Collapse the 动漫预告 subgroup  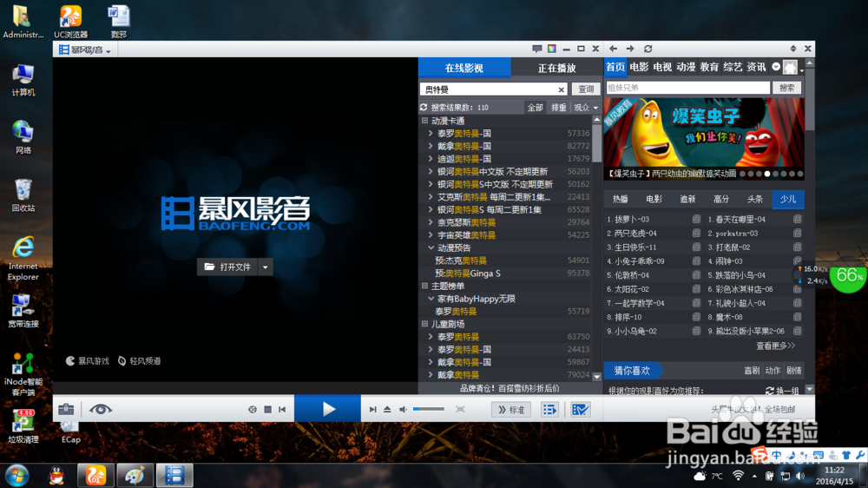pos(431,247)
